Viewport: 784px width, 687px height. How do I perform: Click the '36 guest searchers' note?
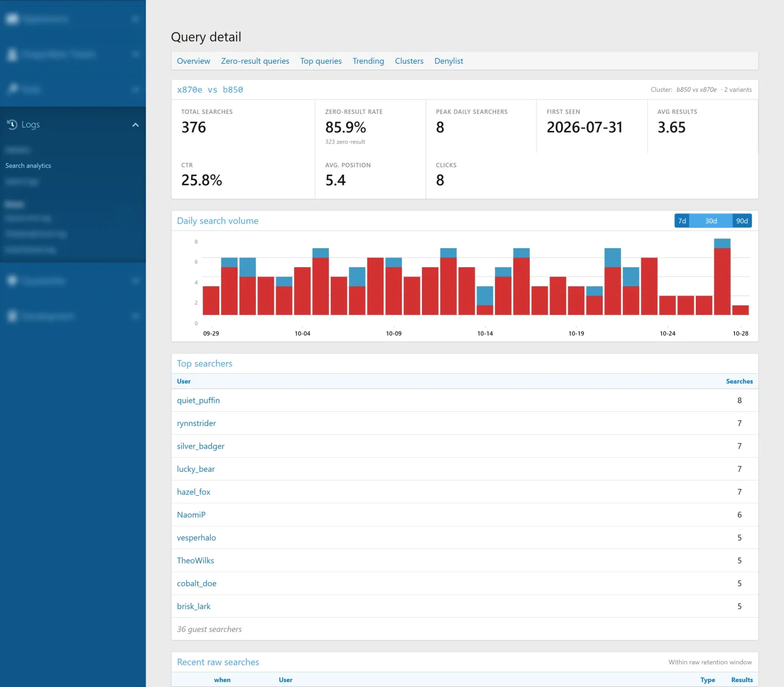(209, 629)
